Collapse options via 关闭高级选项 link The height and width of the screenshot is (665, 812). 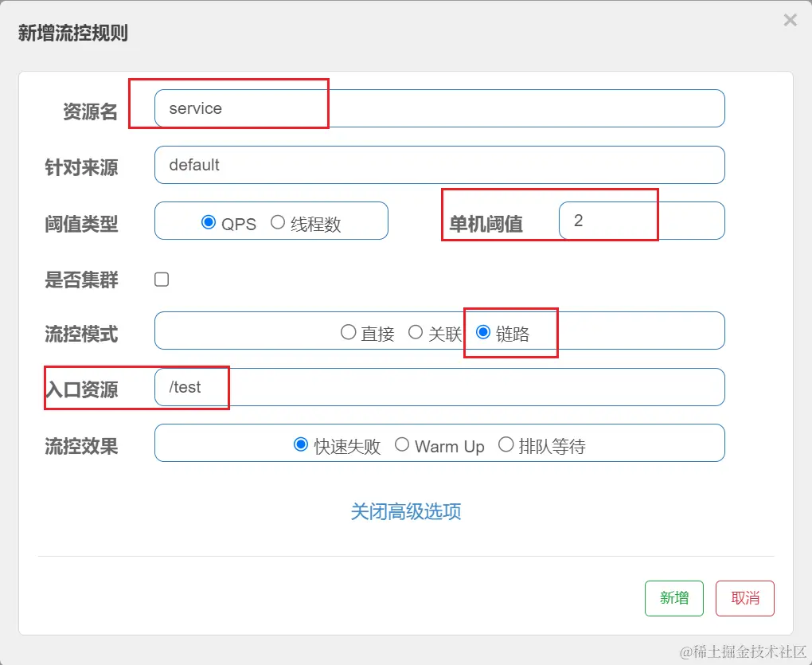coord(406,511)
